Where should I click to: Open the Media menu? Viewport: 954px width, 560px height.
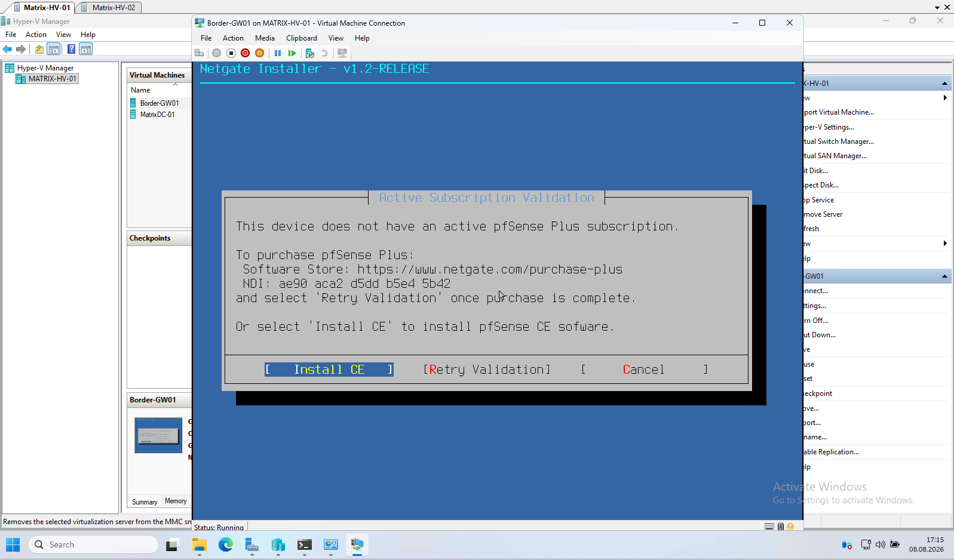[x=265, y=38]
